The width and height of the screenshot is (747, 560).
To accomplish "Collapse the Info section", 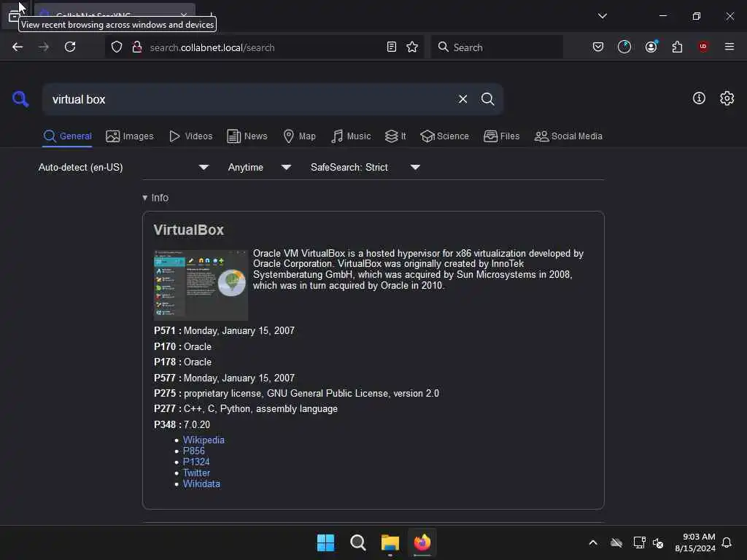I will (x=155, y=198).
